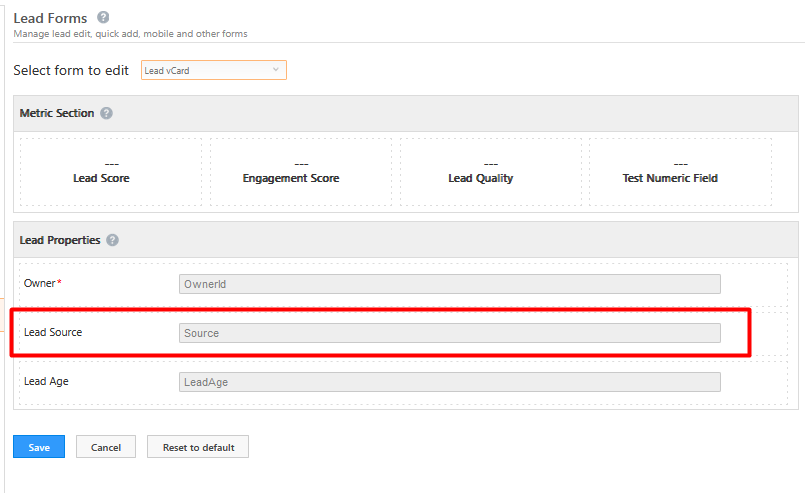The height and width of the screenshot is (493, 805).
Task: Click the Lead Source field label
Action: click(x=53, y=332)
